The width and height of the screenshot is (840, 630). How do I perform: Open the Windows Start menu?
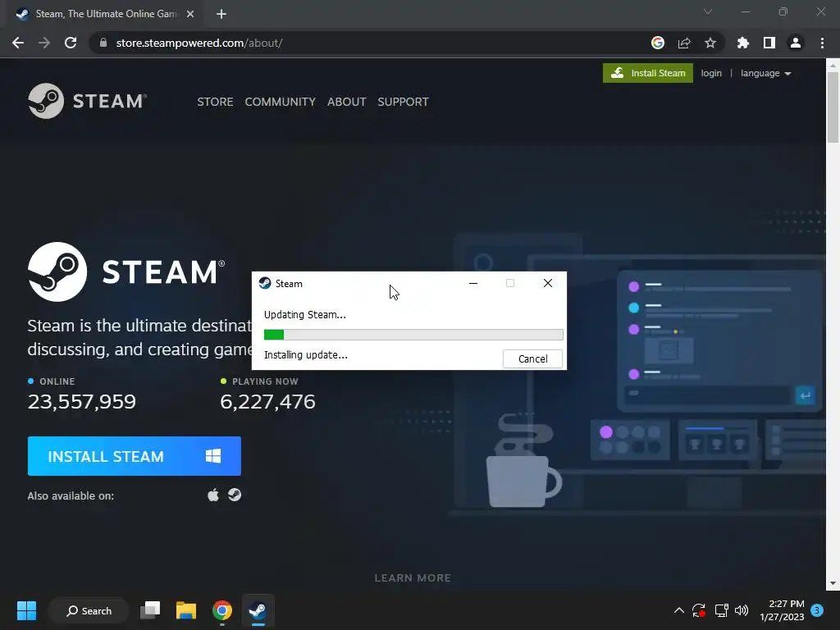[26, 610]
